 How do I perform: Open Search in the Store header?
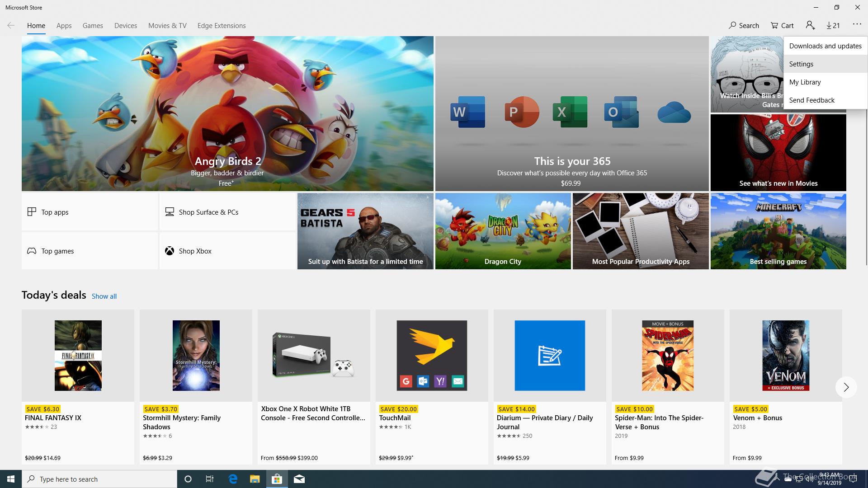pyautogui.click(x=744, y=26)
